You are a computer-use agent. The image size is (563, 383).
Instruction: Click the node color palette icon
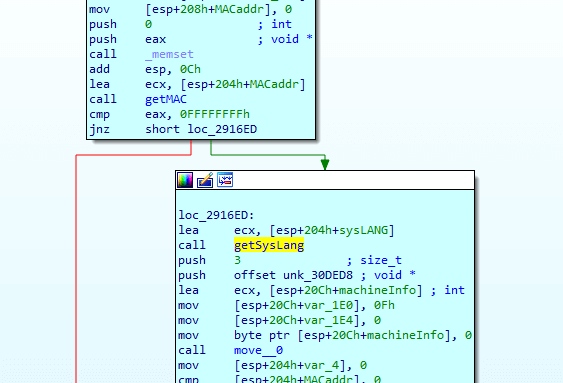tap(185, 180)
